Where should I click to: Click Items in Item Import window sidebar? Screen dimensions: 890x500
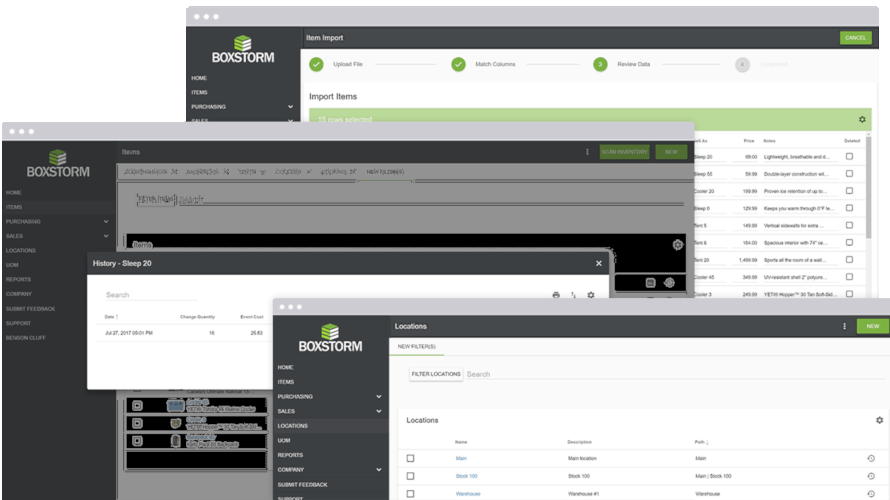199,93
